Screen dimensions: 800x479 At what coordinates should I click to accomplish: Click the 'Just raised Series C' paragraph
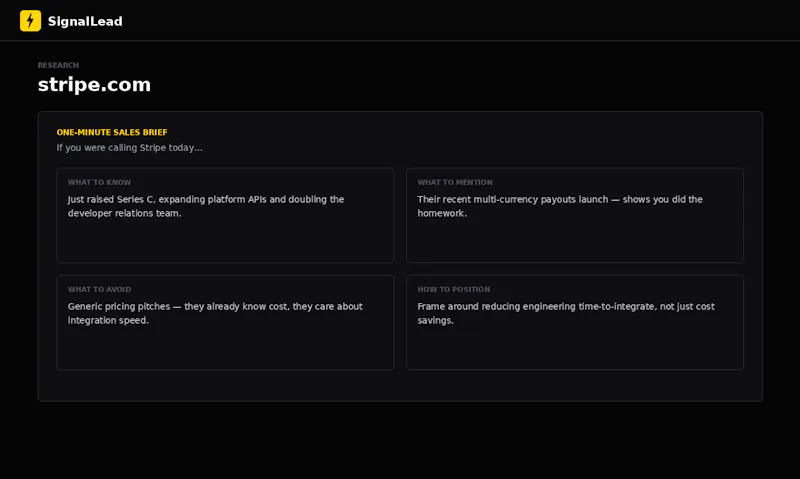pyautogui.click(x=206, y=206)
